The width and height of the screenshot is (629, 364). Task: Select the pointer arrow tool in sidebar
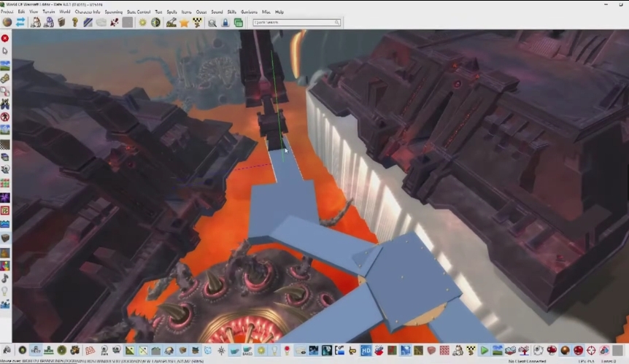5,51
